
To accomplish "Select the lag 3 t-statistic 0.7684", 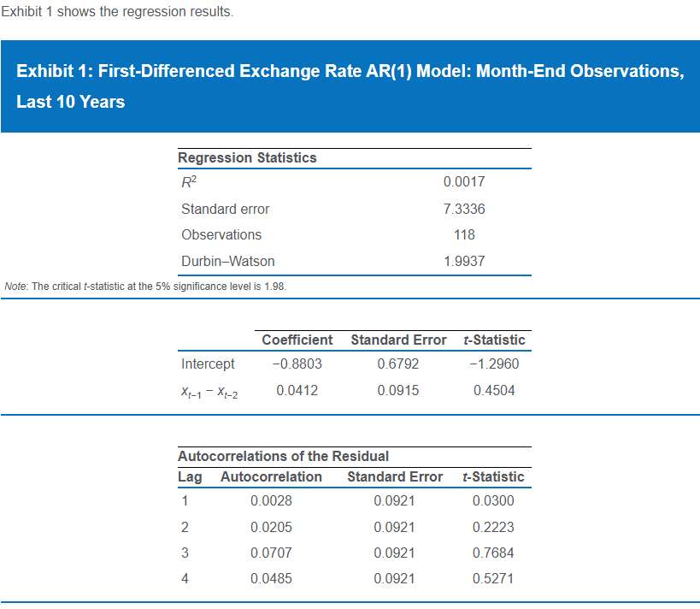I will pos(492,553).
